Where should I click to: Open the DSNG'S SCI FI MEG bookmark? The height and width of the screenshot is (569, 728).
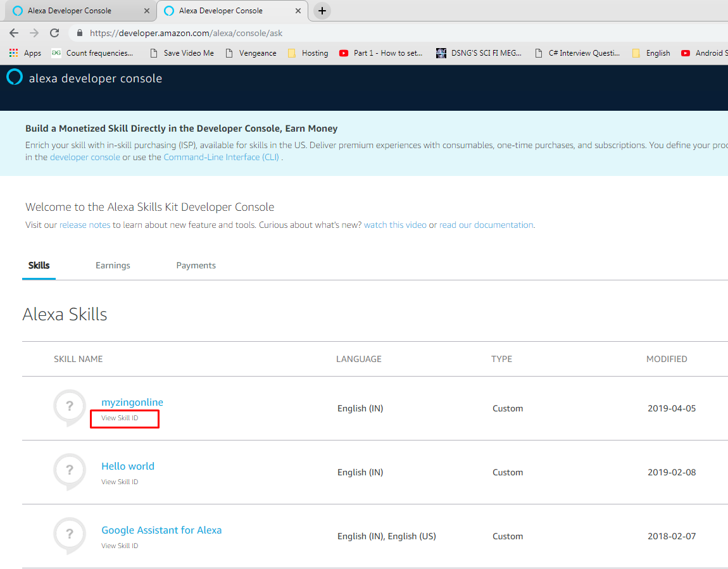[x=479, y=53]
